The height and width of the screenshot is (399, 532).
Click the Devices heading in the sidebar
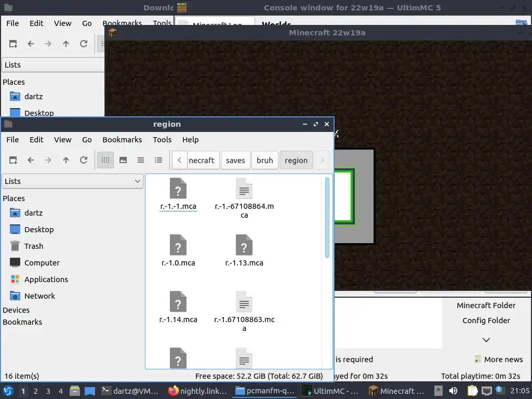click(16, 310)
